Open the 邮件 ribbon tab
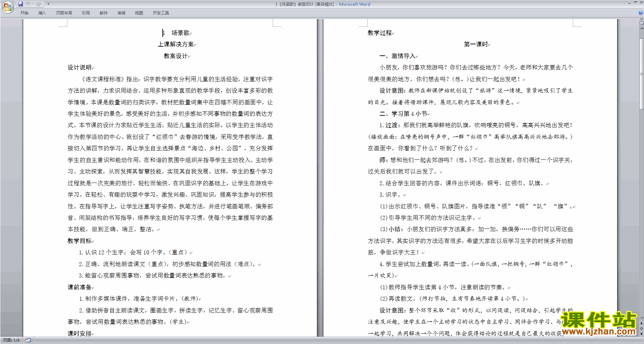This screenshot has width=644, height=344. click(x=104, y=13)
